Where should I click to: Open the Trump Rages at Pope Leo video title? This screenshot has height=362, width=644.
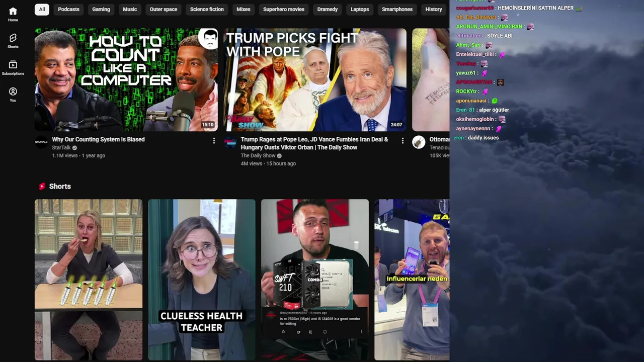pos(314,143)
